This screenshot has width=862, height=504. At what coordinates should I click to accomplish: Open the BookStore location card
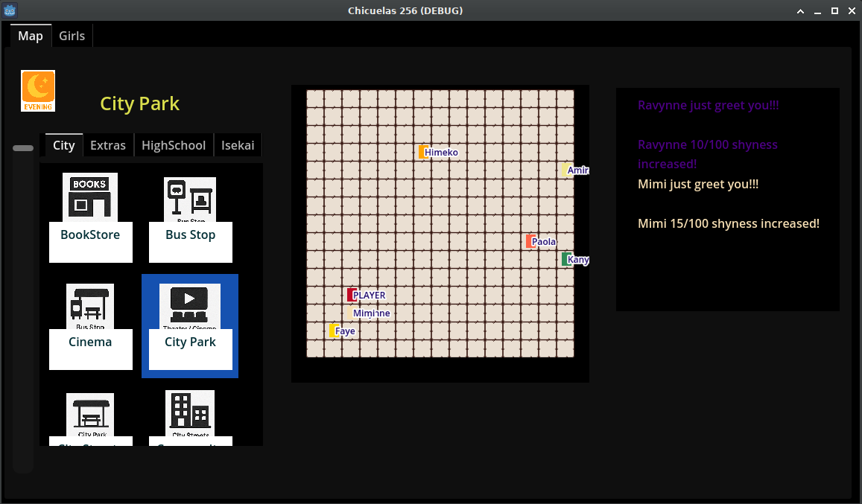pyautogui.click(x=91, y=217)
